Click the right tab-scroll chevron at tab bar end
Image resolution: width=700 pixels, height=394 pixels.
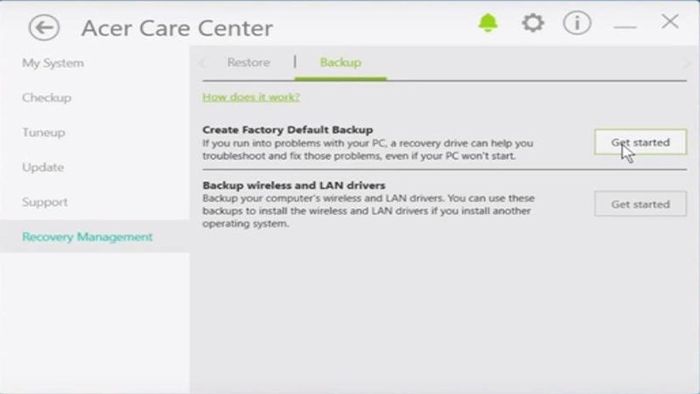(x=686, y=63)
